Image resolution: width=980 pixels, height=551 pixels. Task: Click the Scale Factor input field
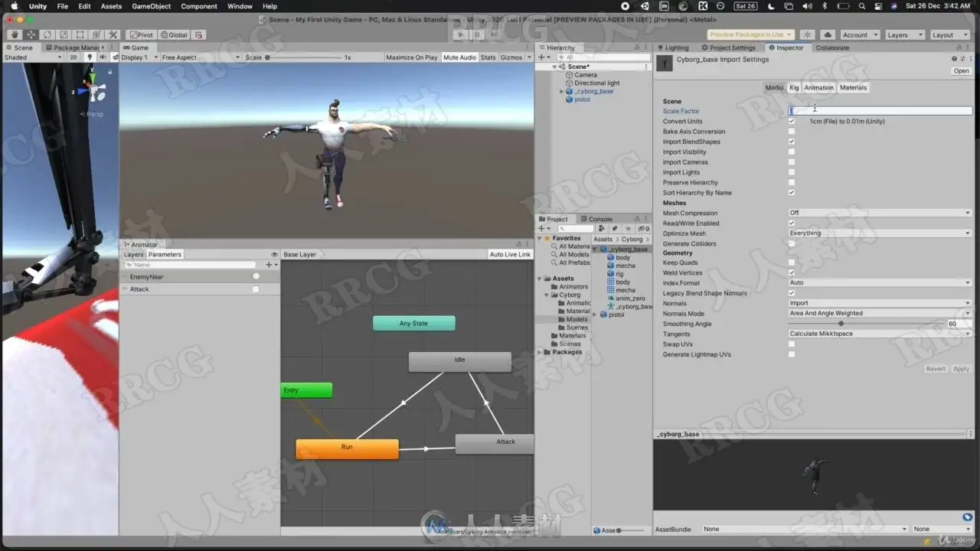880,111
